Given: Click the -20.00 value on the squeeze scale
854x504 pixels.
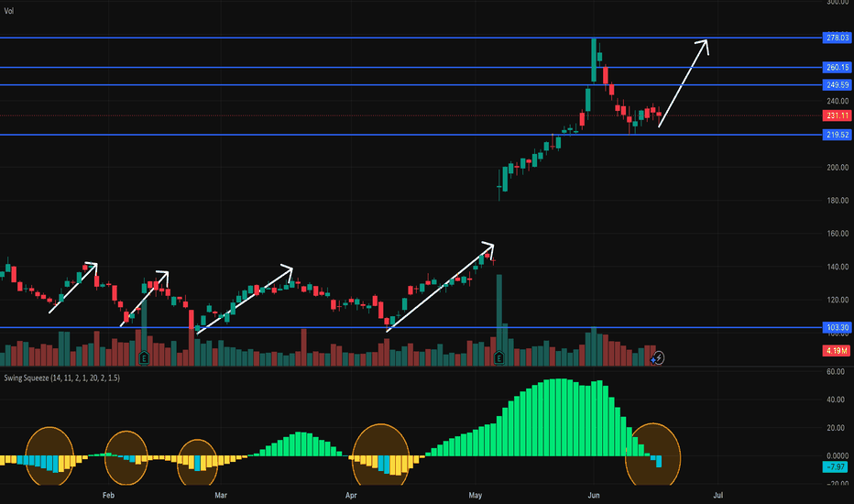Looking at the screenshot, I should (836, 483).
